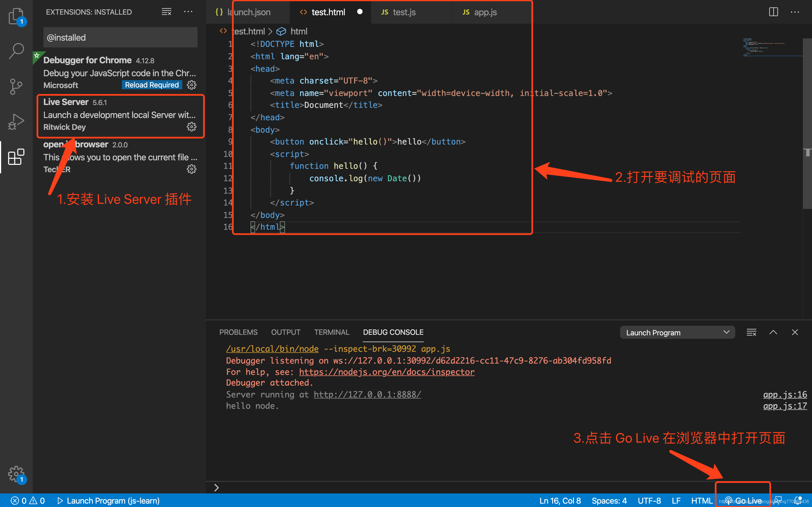Image resolution: width=812 pixels, height=507 pixels.
Task: Start Launch Program (js-learn) from status bar
Action: click(x=108, y=501)
